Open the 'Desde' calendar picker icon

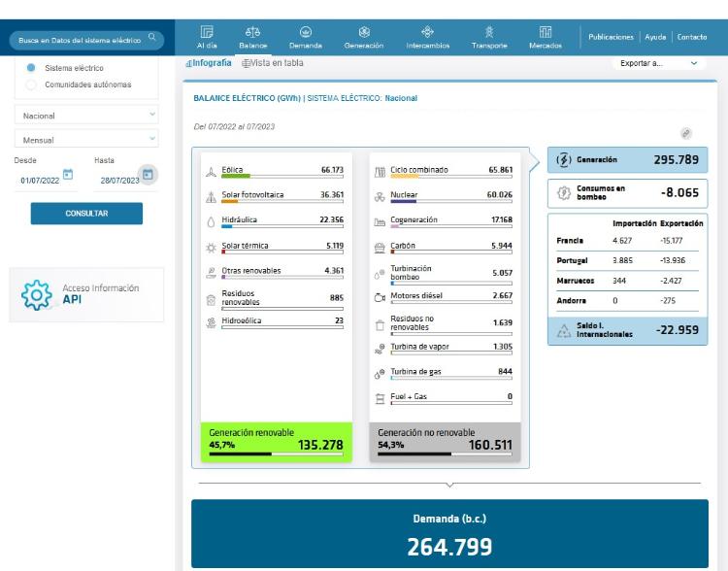[68, 176]
